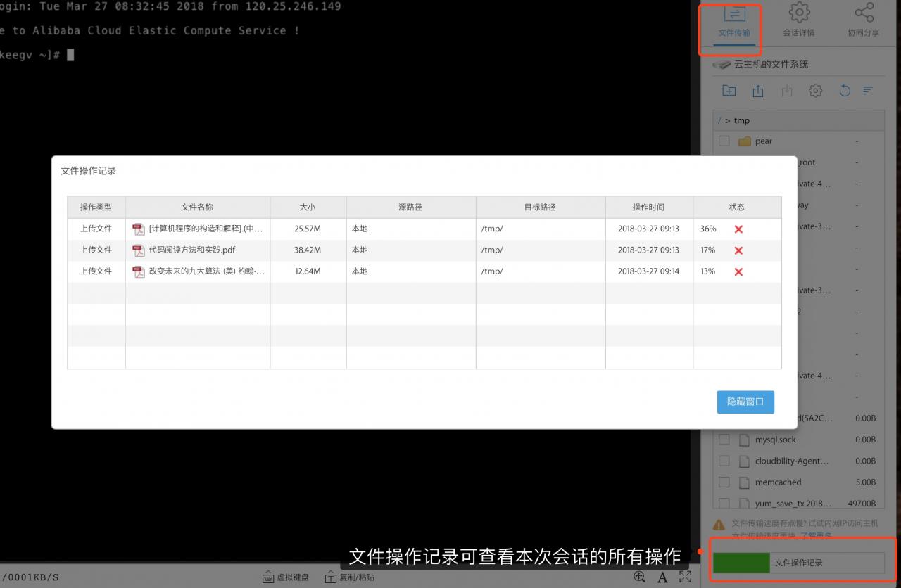
Task: Click the 25.57M size cell
Action: click(x=308, y=229)
